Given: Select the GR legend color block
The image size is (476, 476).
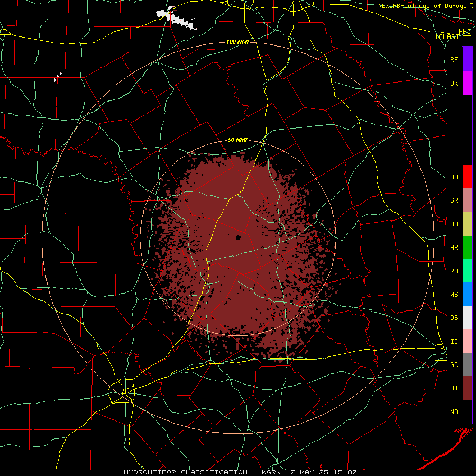Looking at the screenshot, I should [x=467, y=200].
